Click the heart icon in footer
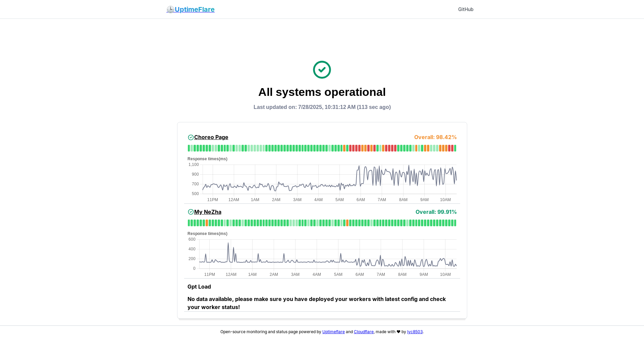Screen dimensions: 644x362 [x=398, y=332]
